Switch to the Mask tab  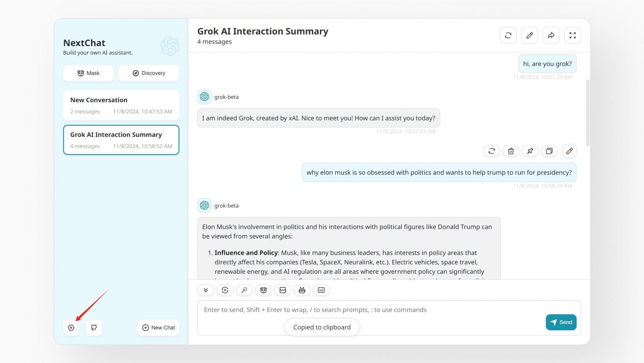(x=88, y=73)
